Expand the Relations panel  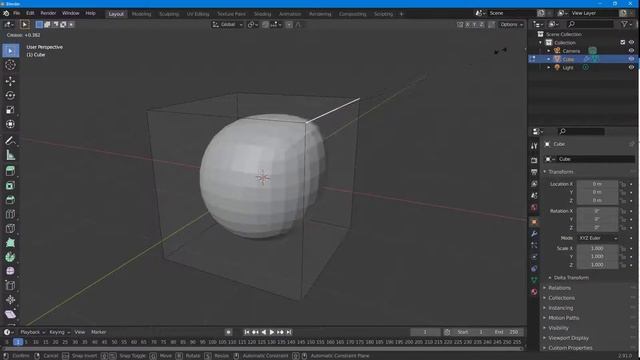pyautogui.click(x=559, y=288)
